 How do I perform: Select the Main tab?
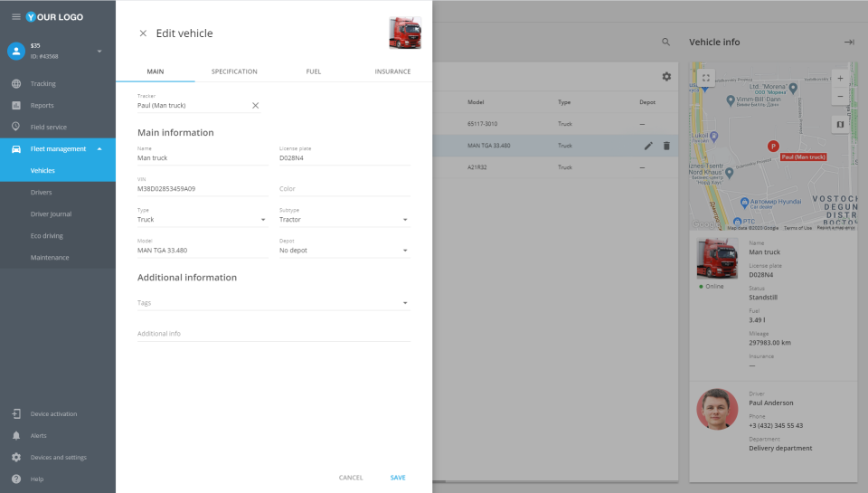point(155,71)
